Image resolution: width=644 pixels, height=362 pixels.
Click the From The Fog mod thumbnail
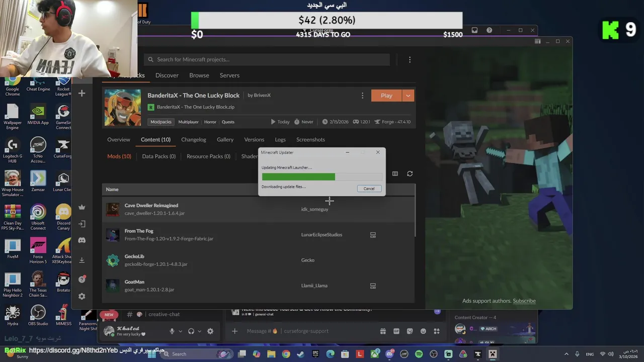pos(113,235)
